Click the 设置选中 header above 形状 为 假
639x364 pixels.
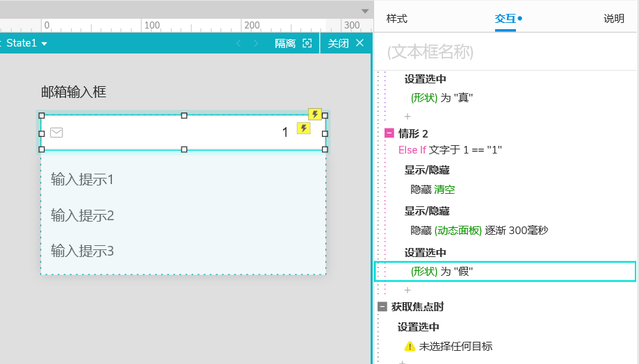click(426, 252)
